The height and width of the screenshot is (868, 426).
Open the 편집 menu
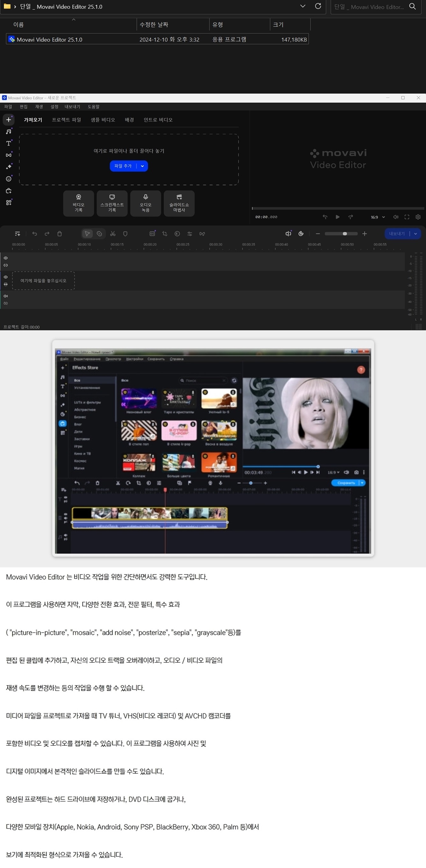tap(24, 106)
